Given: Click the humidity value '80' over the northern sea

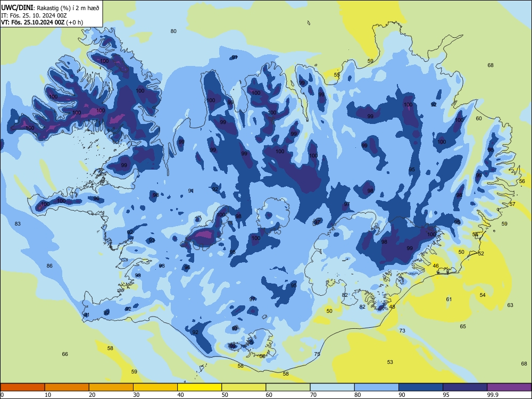Looking at the screenshot, I should [x=173, y=31].
